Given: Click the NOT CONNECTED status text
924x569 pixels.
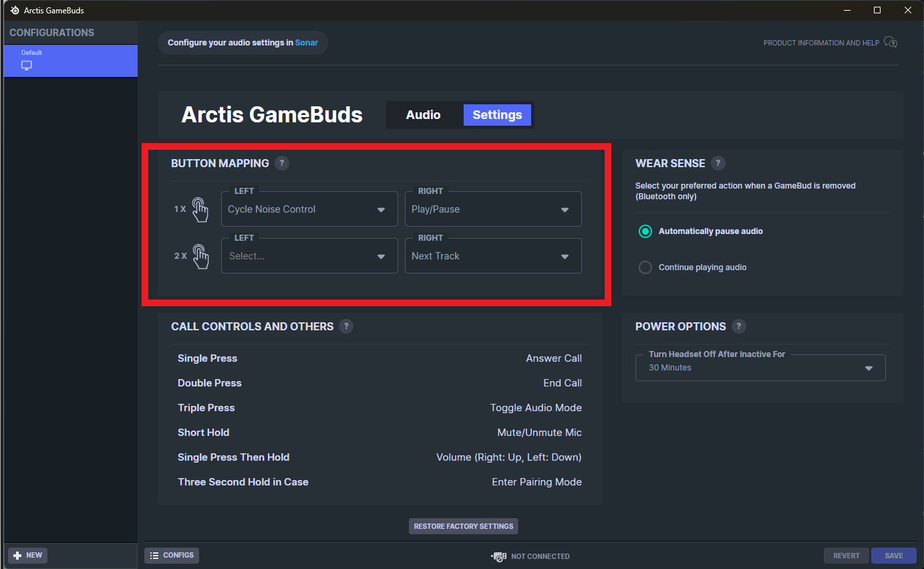Looking at the screenshot, I should 541,556.
